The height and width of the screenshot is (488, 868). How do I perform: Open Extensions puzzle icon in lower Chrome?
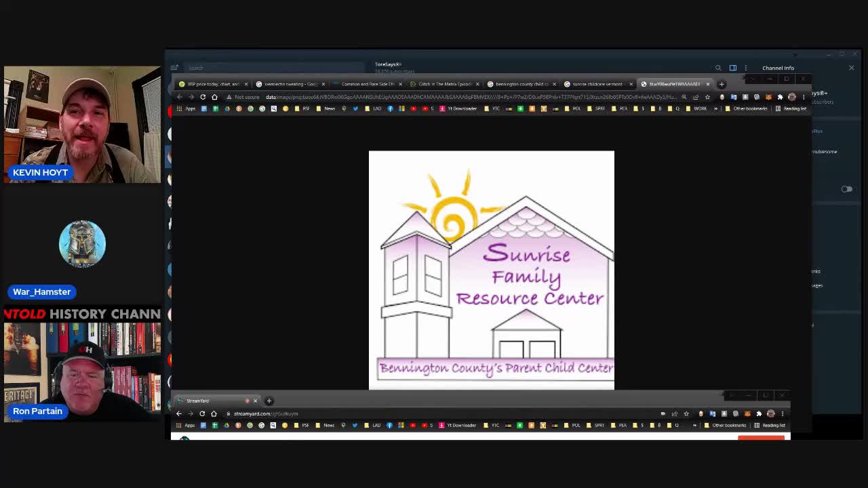(x=759, y=413)
